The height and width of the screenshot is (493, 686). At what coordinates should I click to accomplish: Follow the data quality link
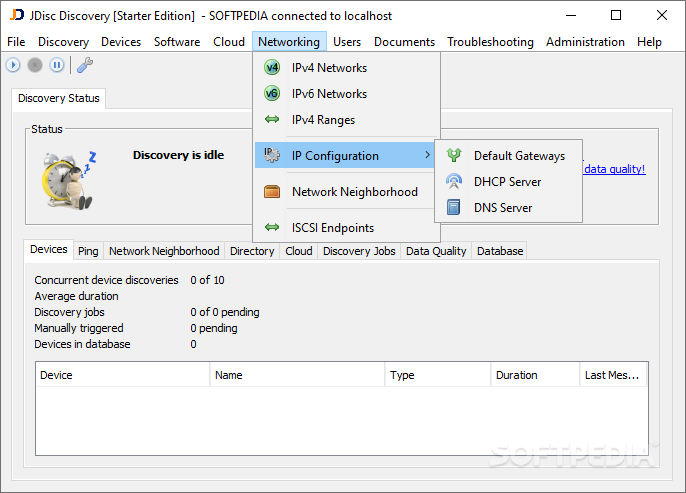click(615, 169)
